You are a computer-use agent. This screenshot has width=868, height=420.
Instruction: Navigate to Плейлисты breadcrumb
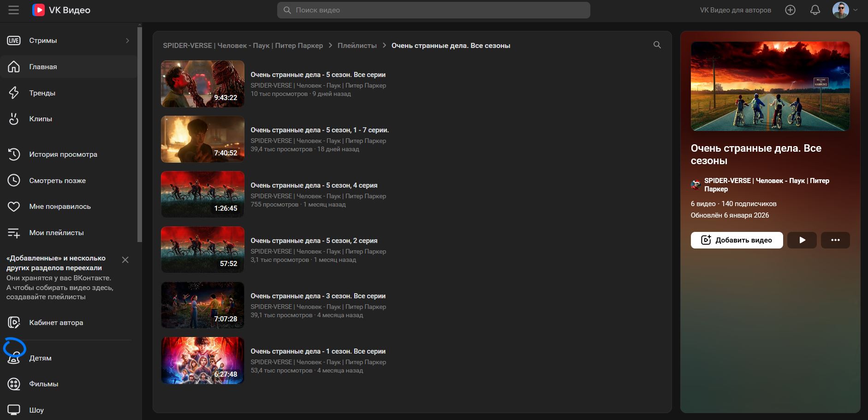coord(357,46)
